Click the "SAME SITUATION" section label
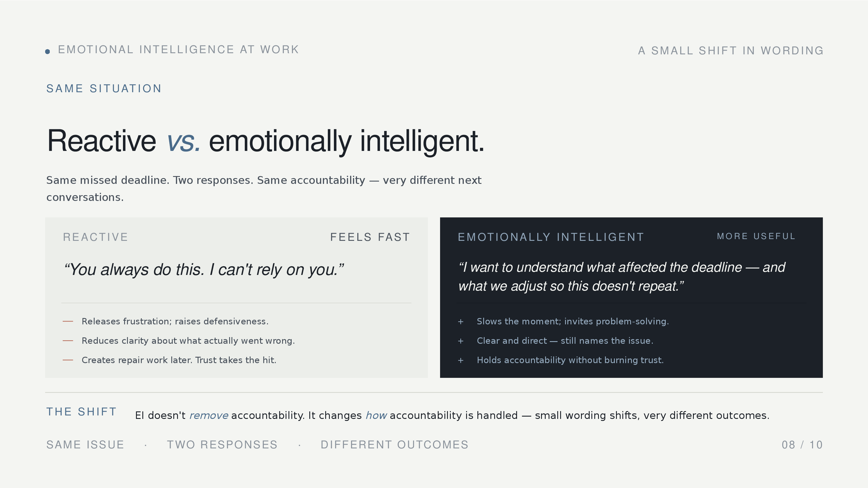The width and height of the screenshot is (868, 488). tap(104, 88)
